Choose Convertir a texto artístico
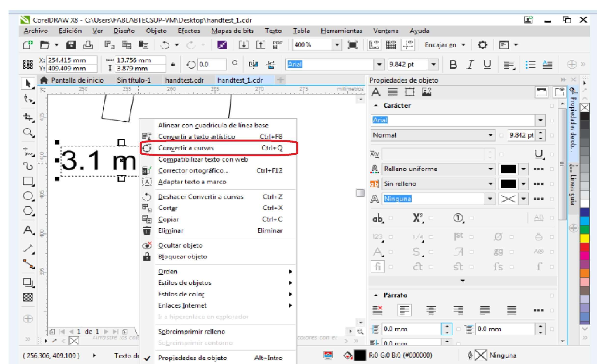The width and height of the screenshot is (597, 364). point(218,137)
